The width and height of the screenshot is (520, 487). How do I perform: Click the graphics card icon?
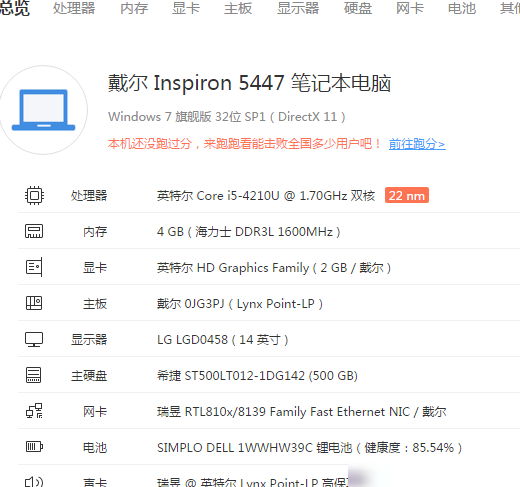point(34,267)
